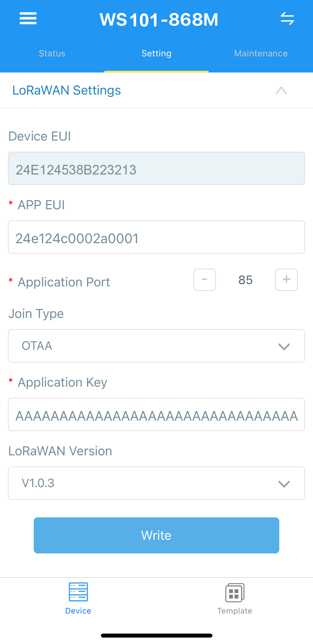
Task: Tap the Join Type dropdown chevron arrow
Action: pyautogui.click(x=284, y=347)
